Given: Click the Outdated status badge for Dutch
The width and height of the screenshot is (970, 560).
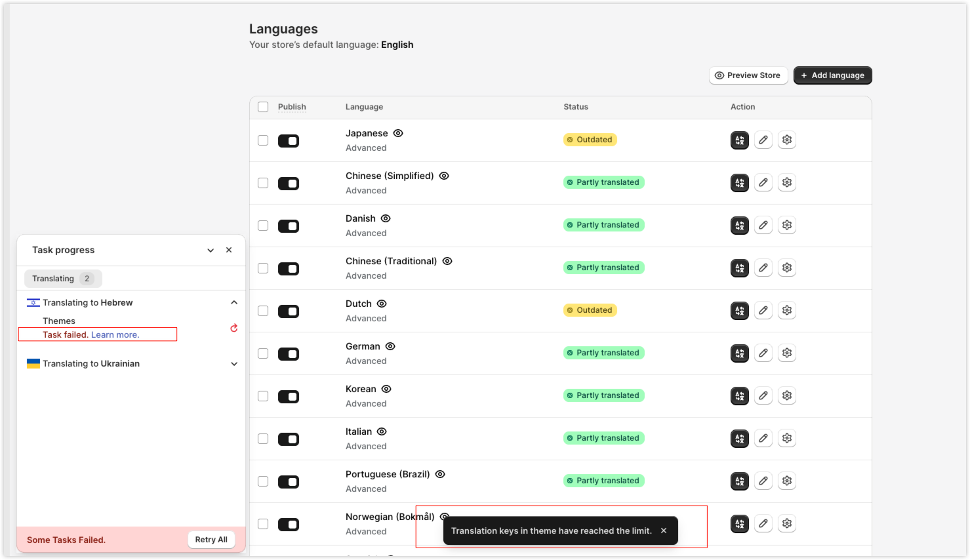Looking at the screenshot, I should click(590, 310).
